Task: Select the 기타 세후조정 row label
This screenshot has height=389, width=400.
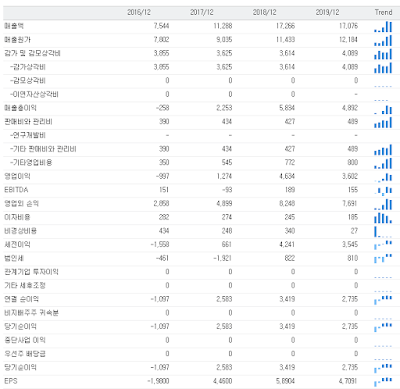Action: pyautogui.click(x=25, y=286)
